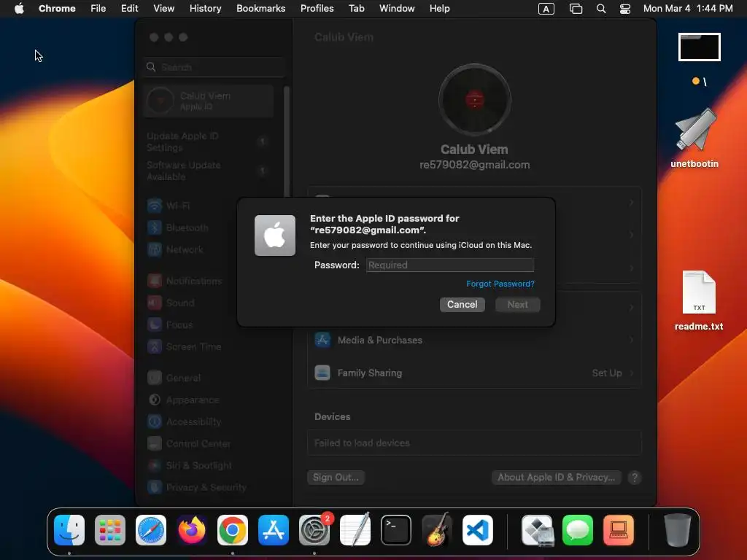Open Family Sharing Set Up chevron

pos(632,373)
